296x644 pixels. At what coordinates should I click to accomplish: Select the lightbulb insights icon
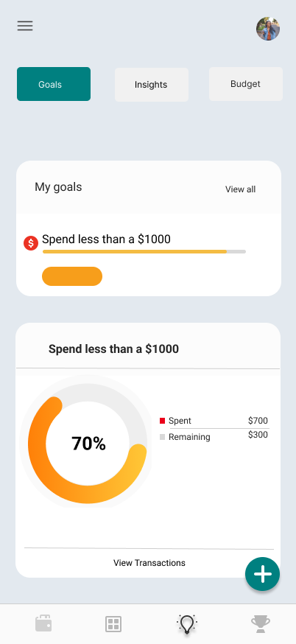(187, 624)
